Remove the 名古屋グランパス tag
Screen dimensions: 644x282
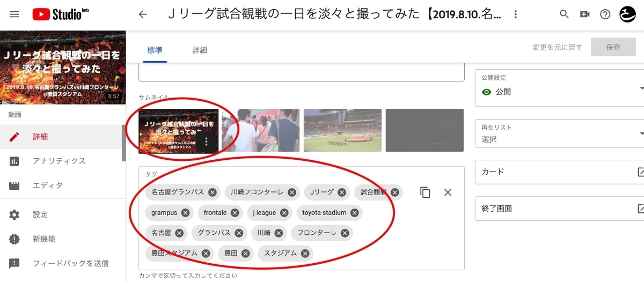click(213, 192)
